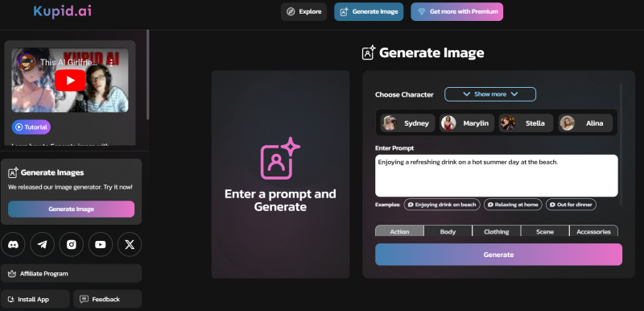644x311 pixels.
Task: Switch to the Scene tab
Action: pos(545,231)
